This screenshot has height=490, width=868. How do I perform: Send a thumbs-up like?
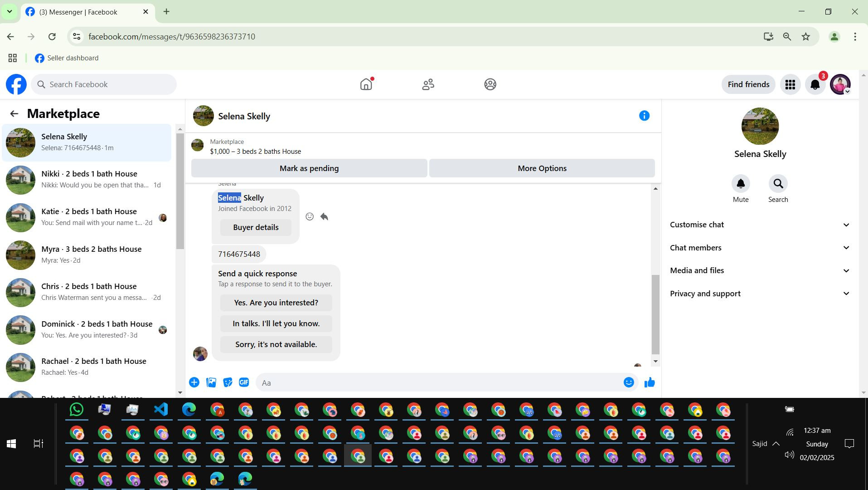[650, 382]
